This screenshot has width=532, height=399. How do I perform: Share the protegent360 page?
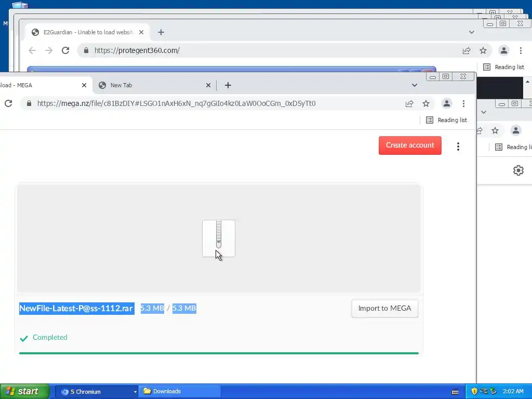(x=467, y=50)
